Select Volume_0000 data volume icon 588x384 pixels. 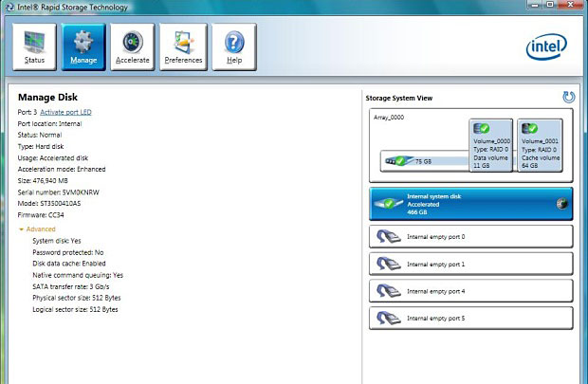tap(481, 129)
